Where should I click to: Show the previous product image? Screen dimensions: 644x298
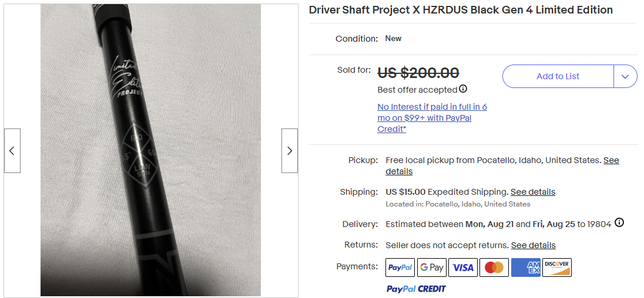(12, 151)
